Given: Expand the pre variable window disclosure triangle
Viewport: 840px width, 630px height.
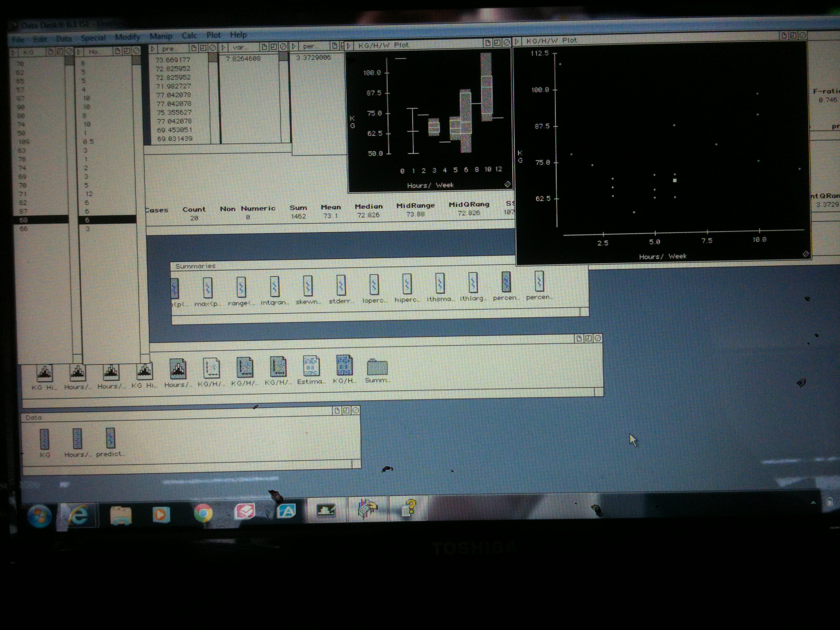Looking at the screenshot, I should point(153,49).
